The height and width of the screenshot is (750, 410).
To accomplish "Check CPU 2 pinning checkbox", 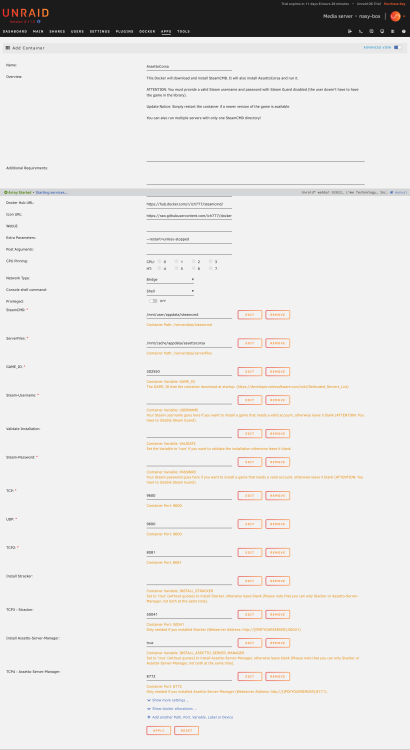I will 195,262.
